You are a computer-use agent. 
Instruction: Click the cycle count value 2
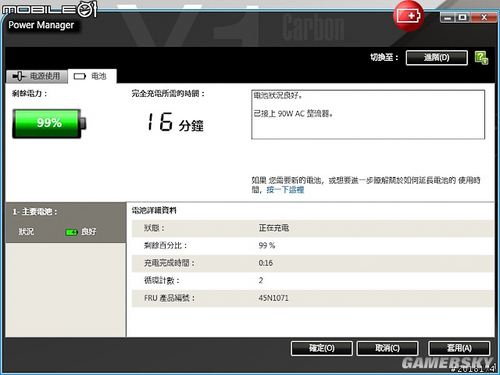click(261, 280)
